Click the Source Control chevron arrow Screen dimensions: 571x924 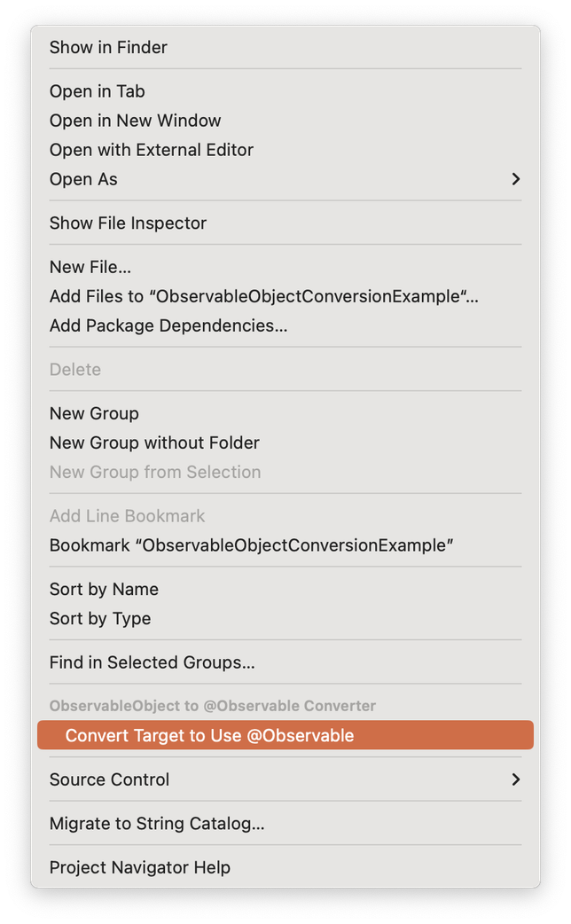pyautogui.click(x=515, y=779)
